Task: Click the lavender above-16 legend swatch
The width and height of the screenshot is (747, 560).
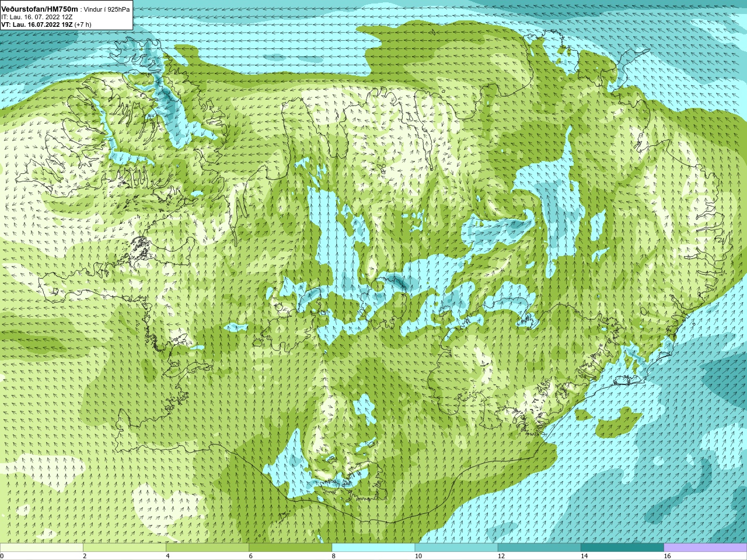Action: point(705,548)
